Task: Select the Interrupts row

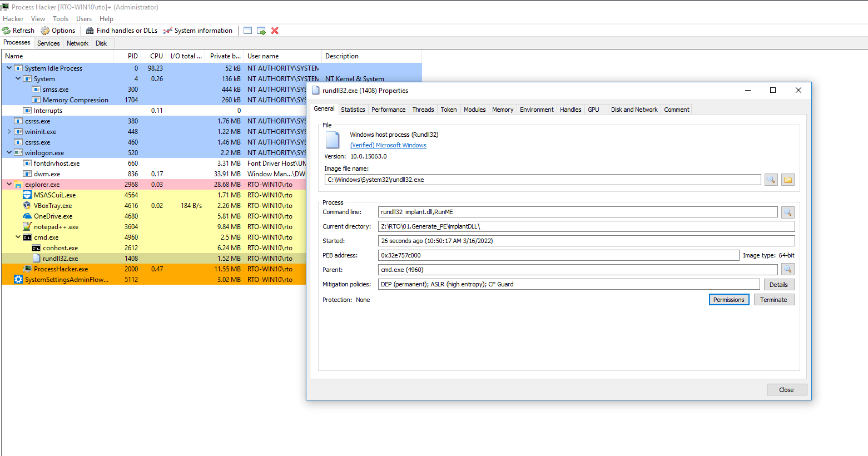Action: coord(155,111)
